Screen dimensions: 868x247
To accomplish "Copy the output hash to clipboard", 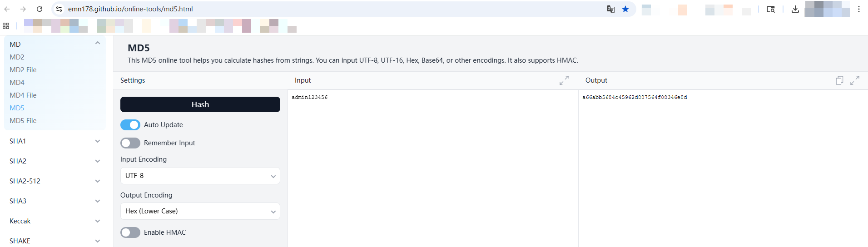I will point(839,80).
